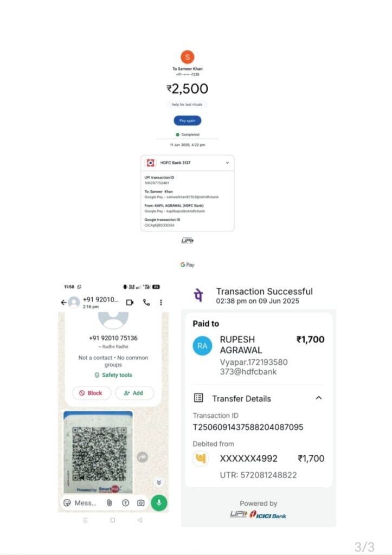Forward the QR code image
Viewport: 392px width, 555px height.
click(x=143, y=457)
